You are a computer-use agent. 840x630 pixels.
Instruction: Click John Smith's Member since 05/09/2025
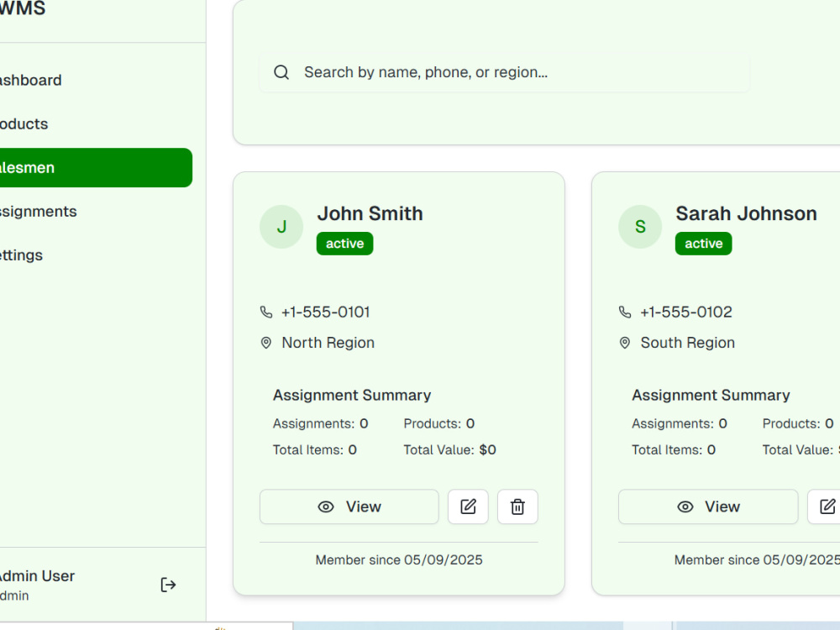(399, 559)
